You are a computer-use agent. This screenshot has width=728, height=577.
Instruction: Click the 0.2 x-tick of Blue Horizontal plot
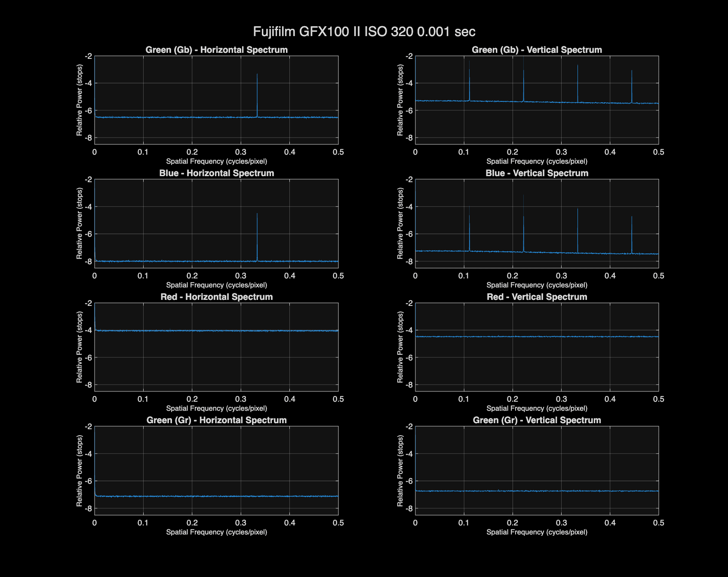192,276
